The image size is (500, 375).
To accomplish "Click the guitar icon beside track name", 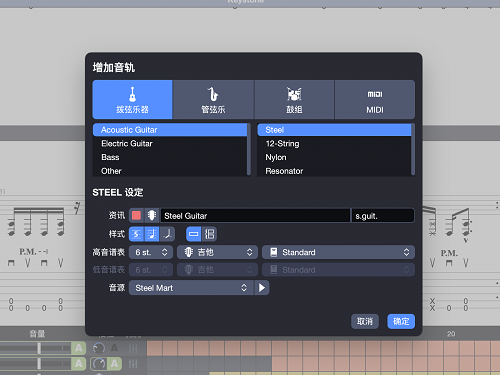I will pyautogui.click(x=152, y=215).
